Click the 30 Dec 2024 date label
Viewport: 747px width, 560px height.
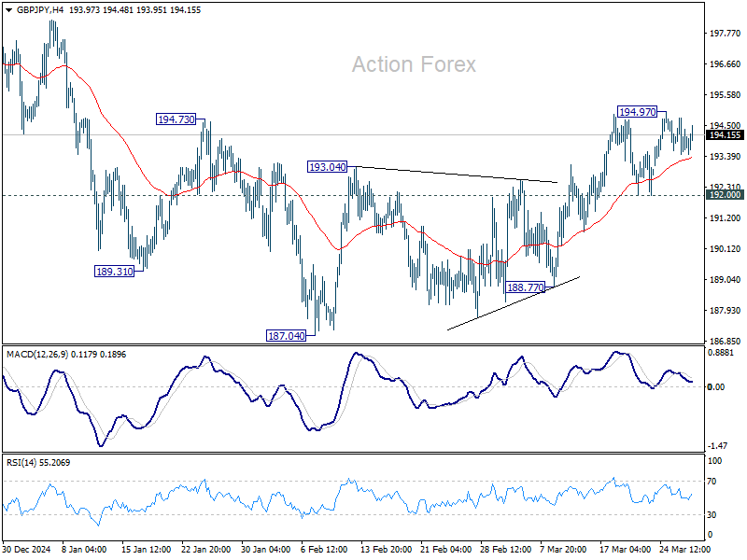pyautogui.click(x=26, y=549)
